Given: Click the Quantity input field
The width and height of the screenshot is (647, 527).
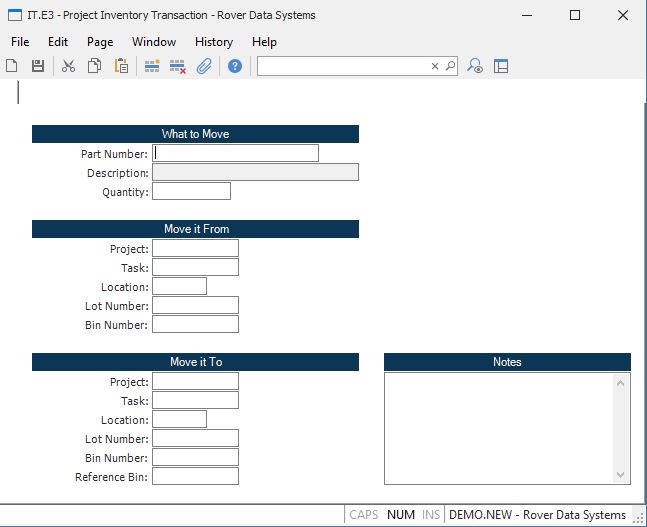Looking at the screenshot, I should click(191, 191).
